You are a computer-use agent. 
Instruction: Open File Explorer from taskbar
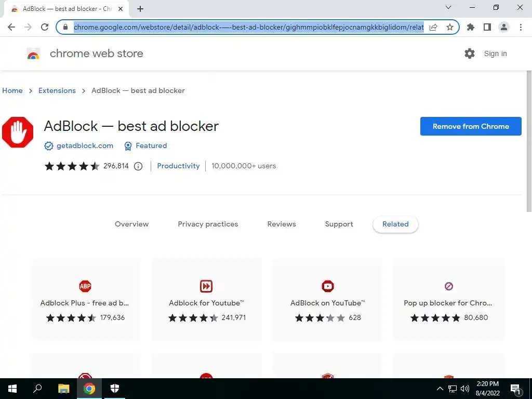(63, 389)
